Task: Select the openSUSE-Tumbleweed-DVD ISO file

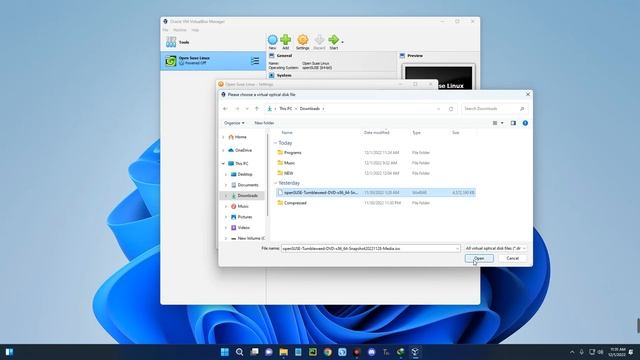Action: click(376, 192)
